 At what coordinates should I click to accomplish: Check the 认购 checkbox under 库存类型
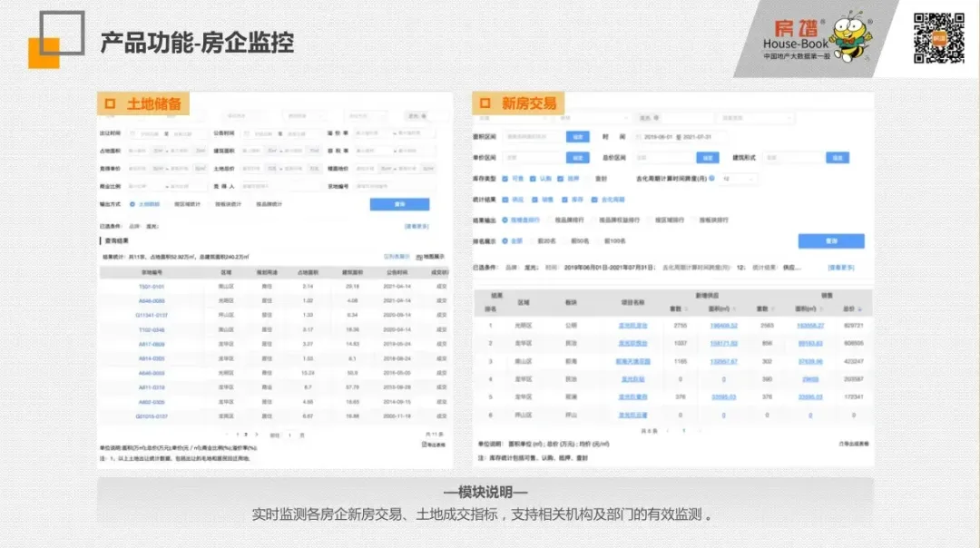532,179
